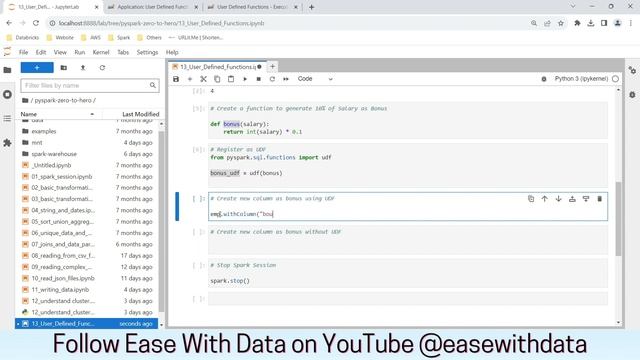Image resolution: width=640 pixels, height=360 pixels.
Task: Move the active cell down
Action: click(558, 199)
